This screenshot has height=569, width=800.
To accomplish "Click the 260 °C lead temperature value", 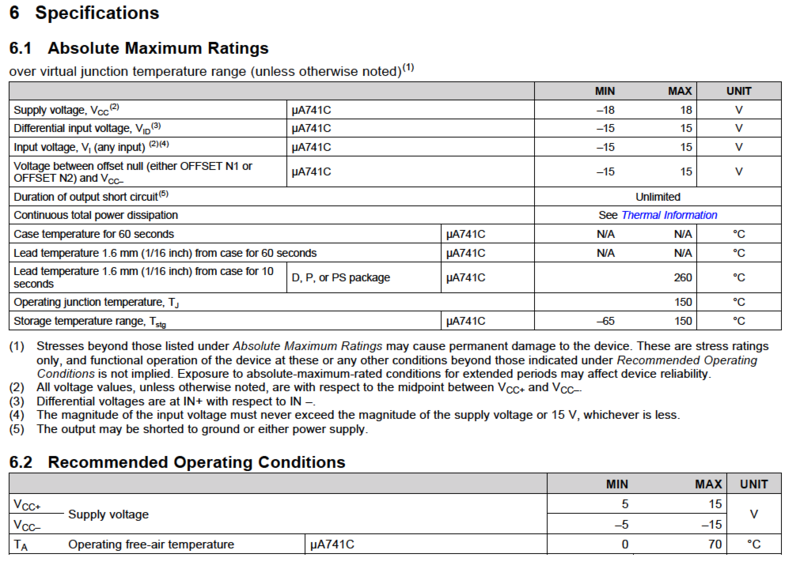I will pos(683,277).
